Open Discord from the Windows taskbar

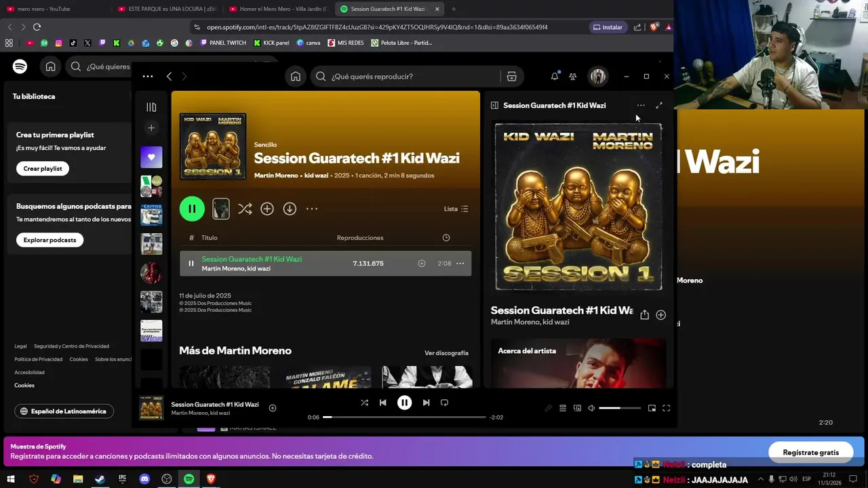point(144,479)
